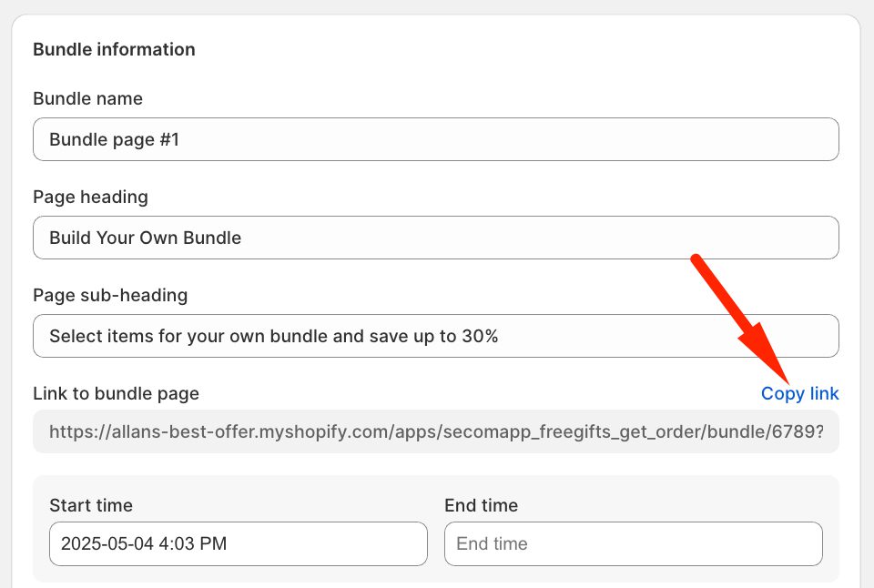Click the 'End time' label
Screen dimensions: 874x588
[x=481, y=505]
